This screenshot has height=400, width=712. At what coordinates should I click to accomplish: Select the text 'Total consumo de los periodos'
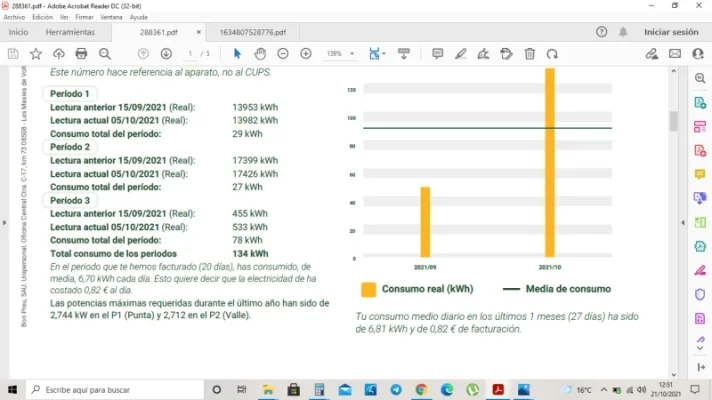coord(113,254)
